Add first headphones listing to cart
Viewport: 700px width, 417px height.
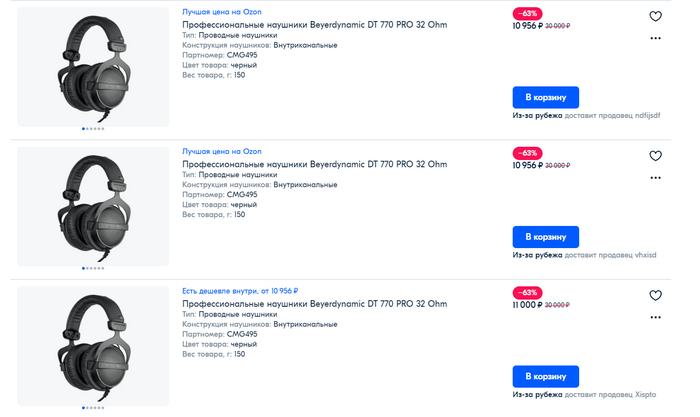click(x=545, y=98)
